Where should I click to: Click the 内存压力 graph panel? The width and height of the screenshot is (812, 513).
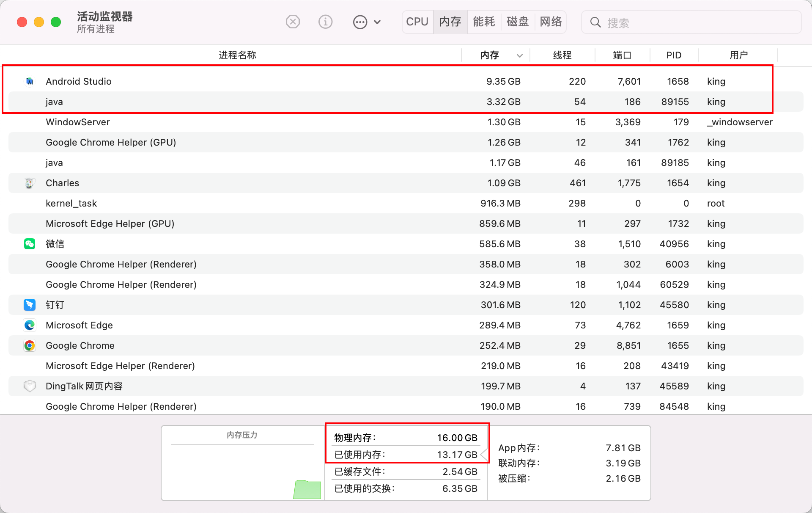pos(243,463)
